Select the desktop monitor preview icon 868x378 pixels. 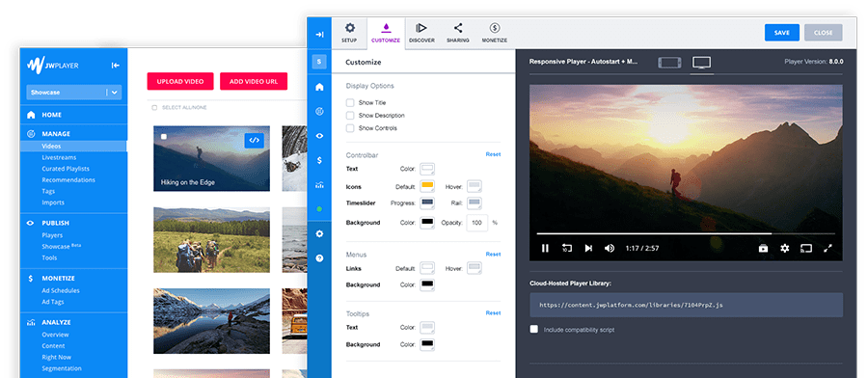coord(701,63)
